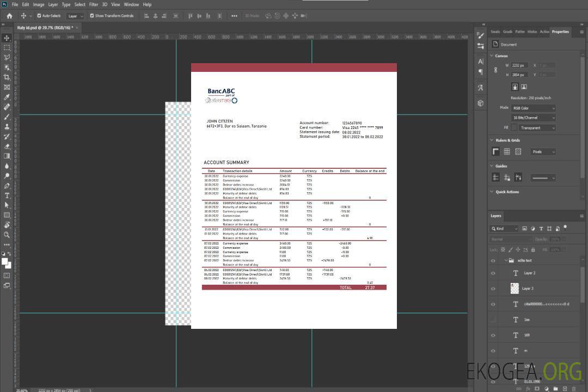Hide the Layer 2 text layer
588x392 pixels.
click(x=493, y=273)
